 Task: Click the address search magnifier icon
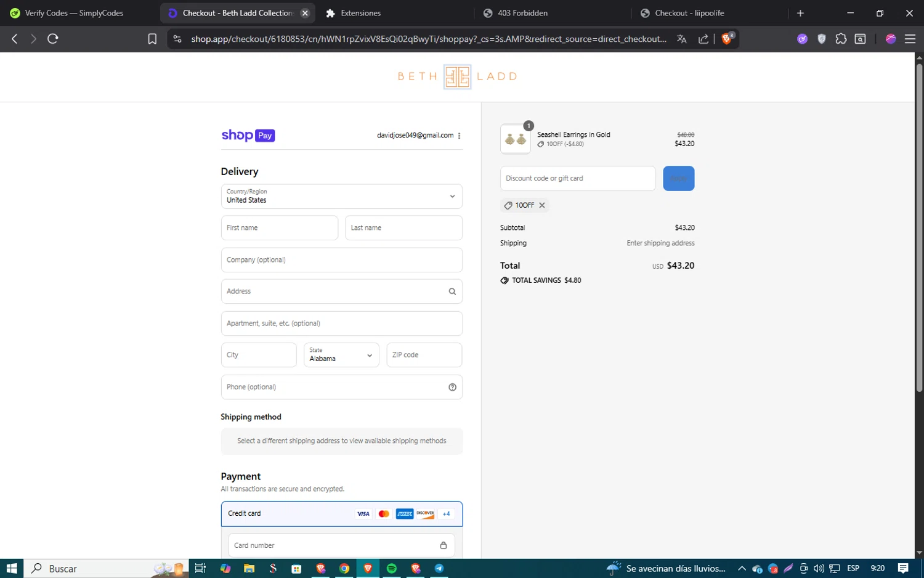[452, 291]
